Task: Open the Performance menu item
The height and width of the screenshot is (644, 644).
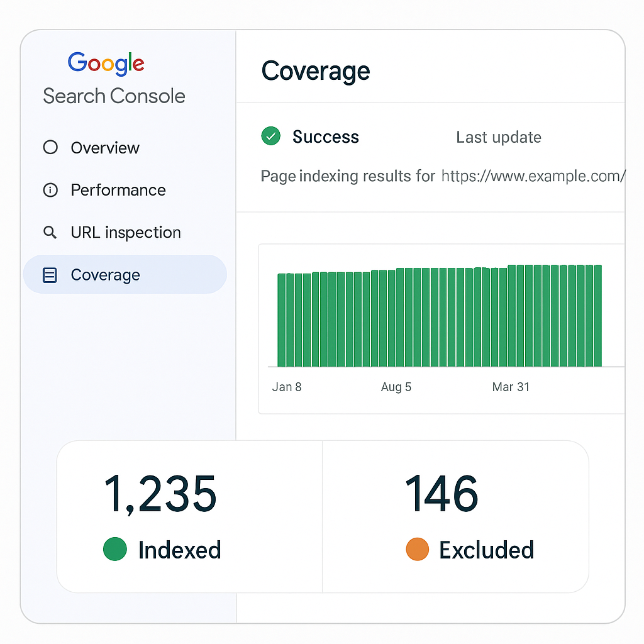Action: click(x=125, y=190)
